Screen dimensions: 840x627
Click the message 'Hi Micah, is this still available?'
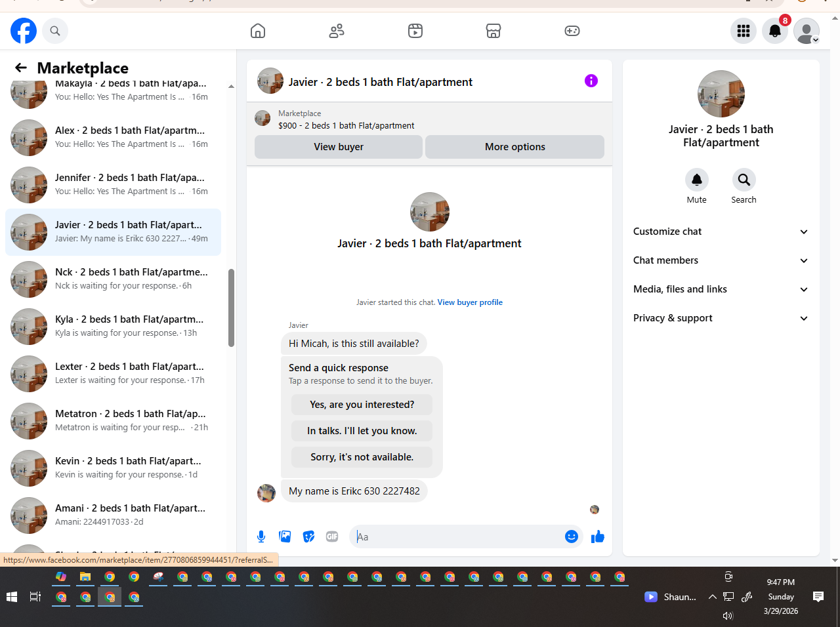[354, 344]
